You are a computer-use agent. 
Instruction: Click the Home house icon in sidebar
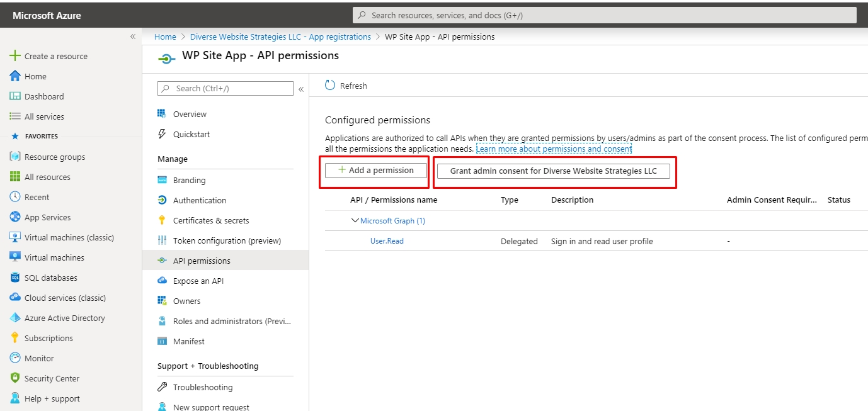[x=15, y=76]
